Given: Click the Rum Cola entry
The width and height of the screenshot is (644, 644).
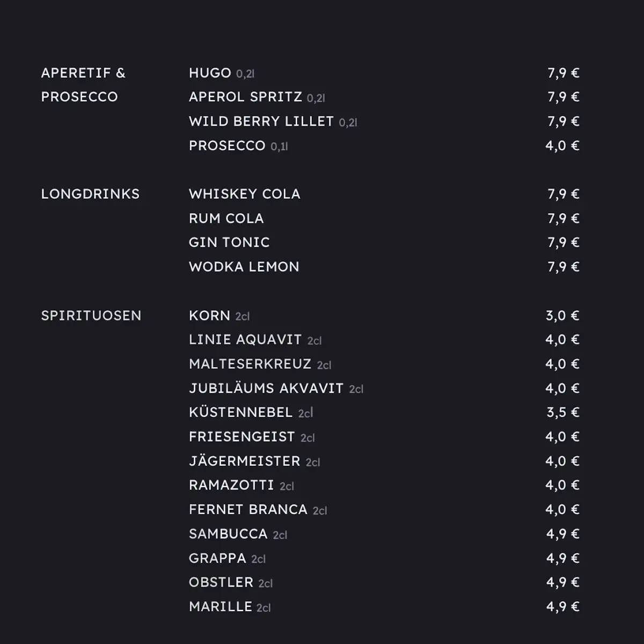Looking at the screenshot, I should click(x=226, y=218).
